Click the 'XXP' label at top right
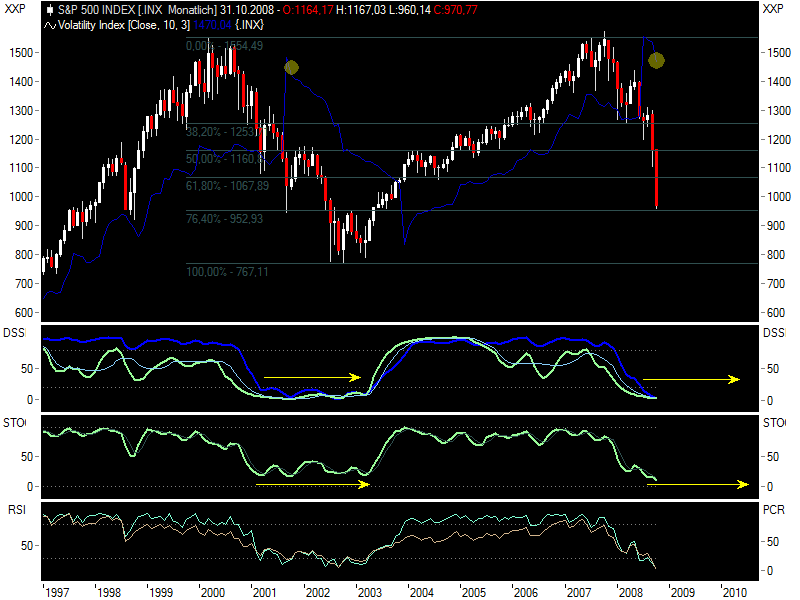 (773, 9)
